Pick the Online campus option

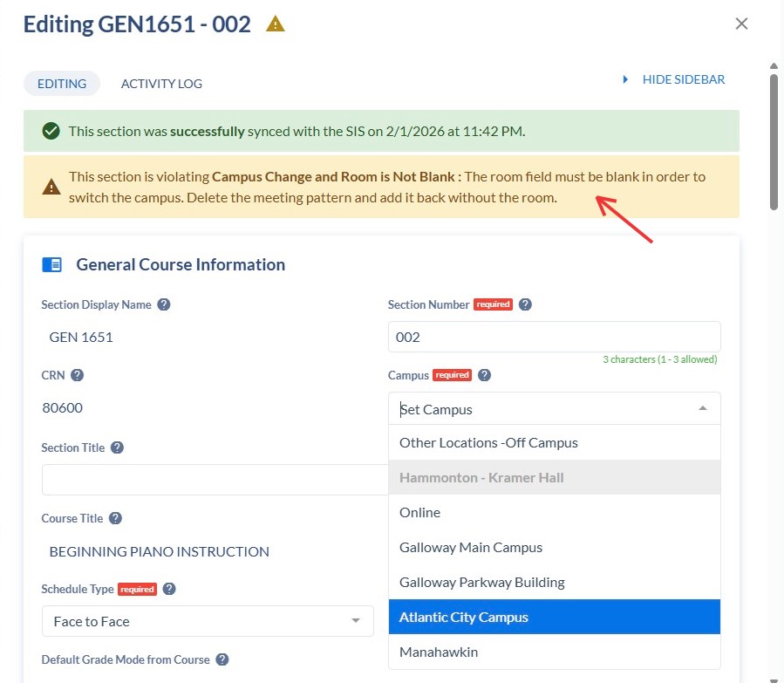tap(420, 512)
